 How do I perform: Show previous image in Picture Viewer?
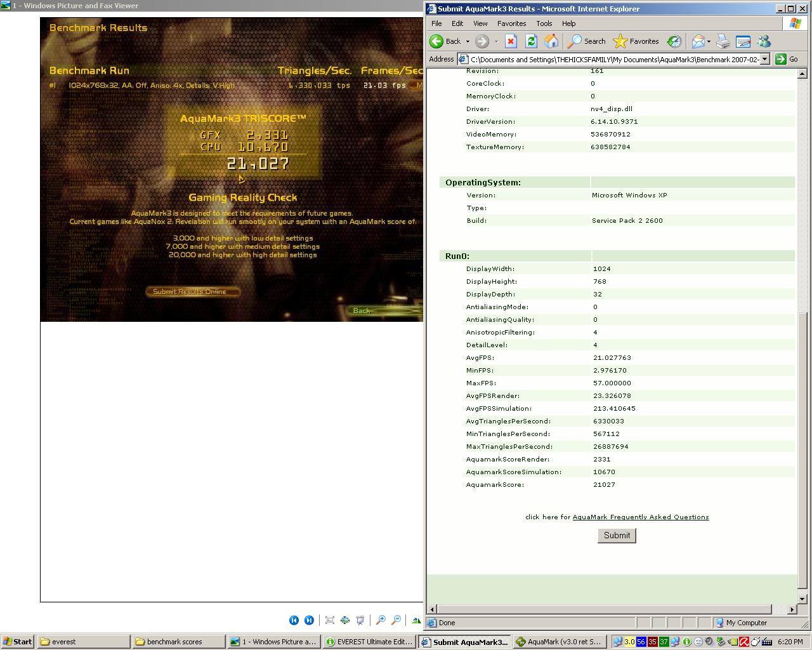point(294,620)
